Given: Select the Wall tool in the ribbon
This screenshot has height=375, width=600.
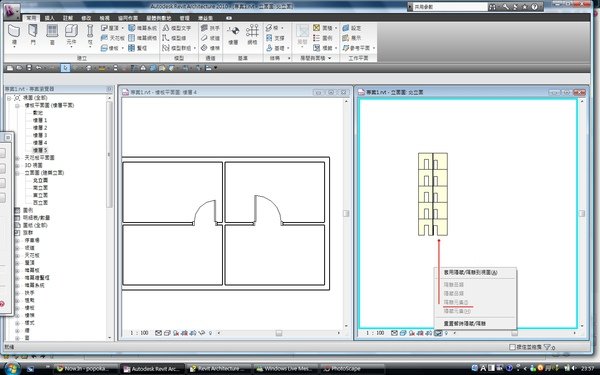Looking at the screenshot, I should click(14, 34).
